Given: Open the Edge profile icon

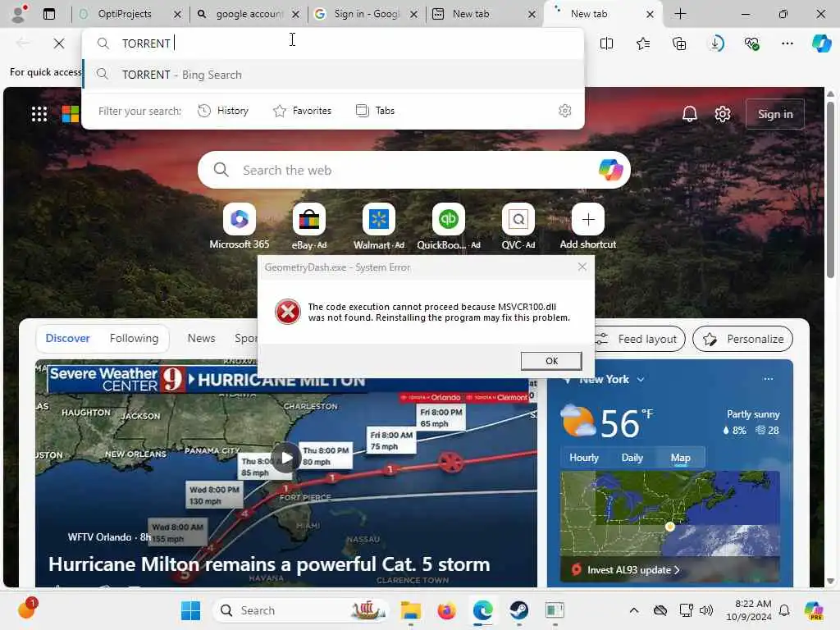Looking at the screenshot, I should [x=19, y=13].
